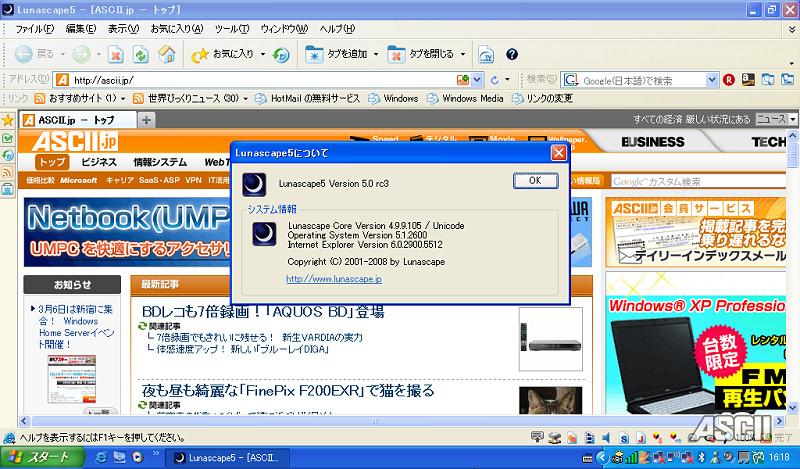This screenshot has height=469, width=800.
Task: Expand the search engine dropdown arrow
Action: (x=712, y=80)
